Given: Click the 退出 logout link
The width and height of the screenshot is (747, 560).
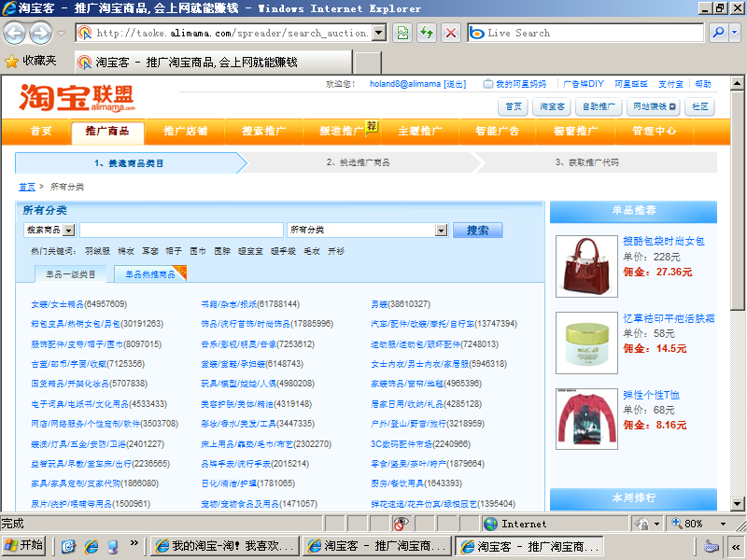Looking at the screenshot, I should pos(455,84).
